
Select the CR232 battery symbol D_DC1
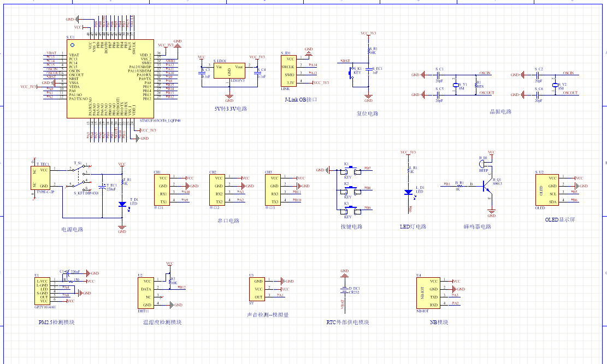[x=344, y=289]
